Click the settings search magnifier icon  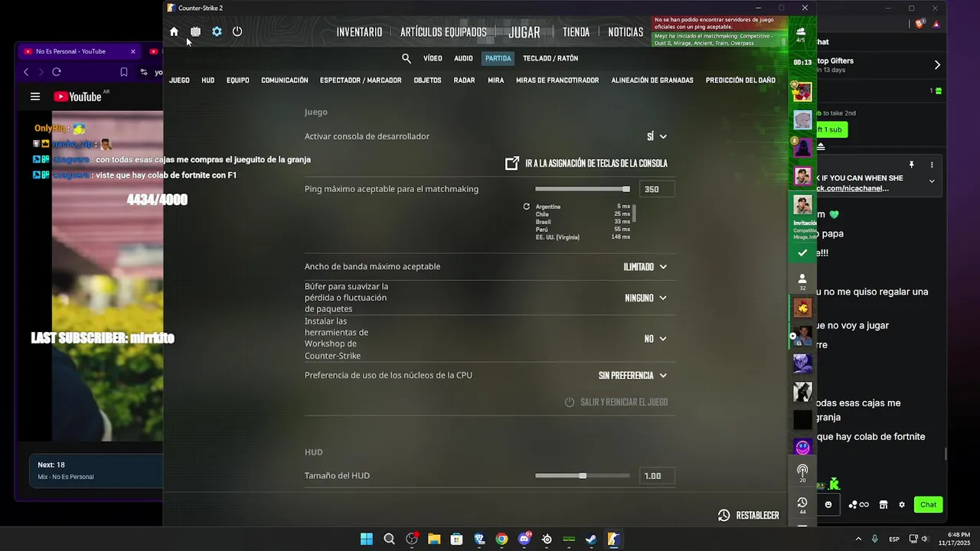point(407,58)
